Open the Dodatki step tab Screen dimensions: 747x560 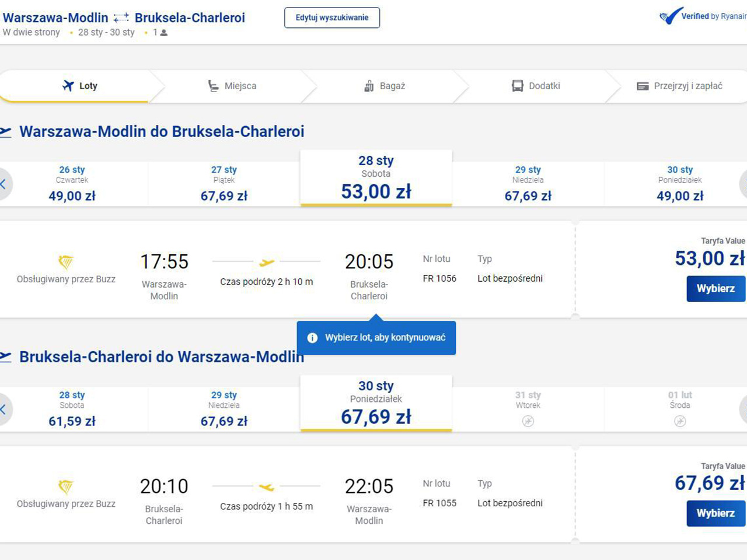coord(536,86)
